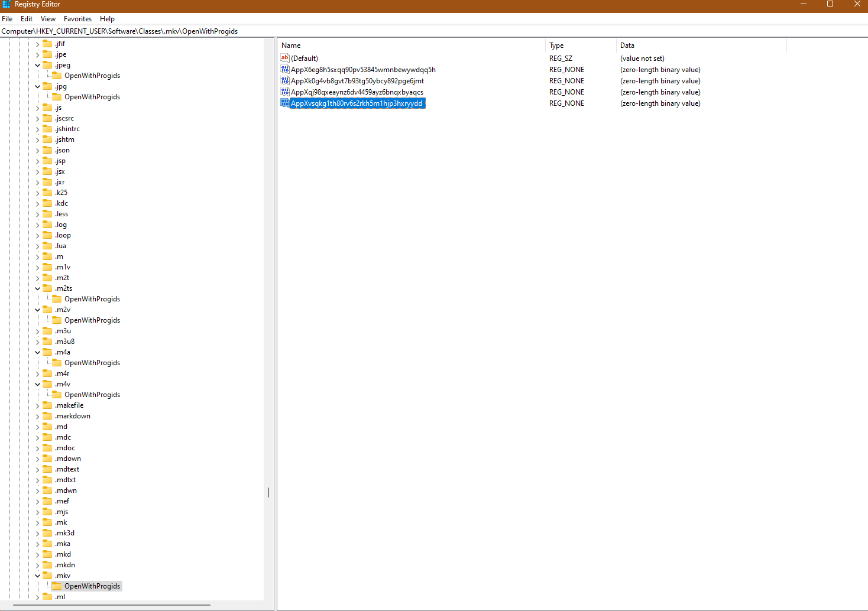
Task: Select the .m4r key label
Action: pyautogui.click(x=63, y=373)
